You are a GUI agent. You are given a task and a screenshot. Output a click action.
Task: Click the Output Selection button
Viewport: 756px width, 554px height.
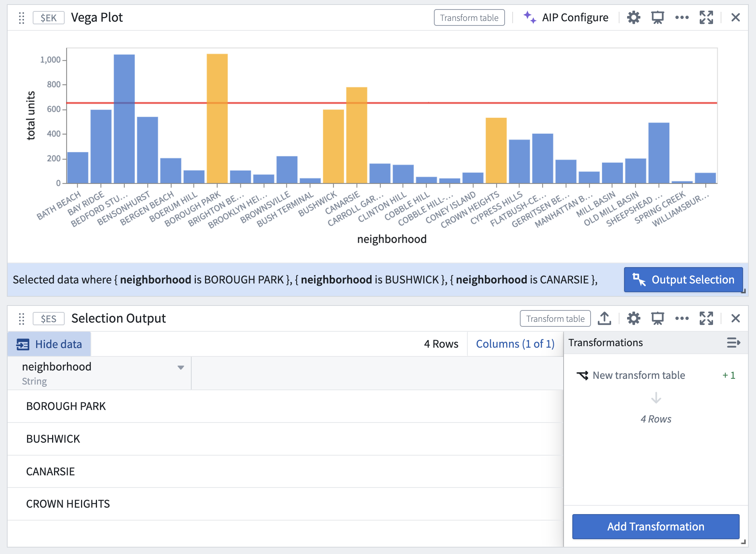click(683, 280)
